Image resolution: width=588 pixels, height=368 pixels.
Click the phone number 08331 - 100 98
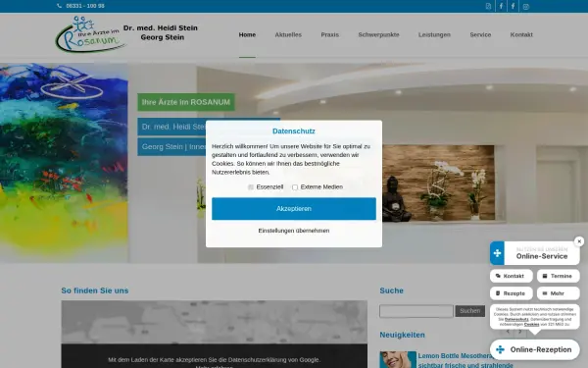click(x=85, y=6)
